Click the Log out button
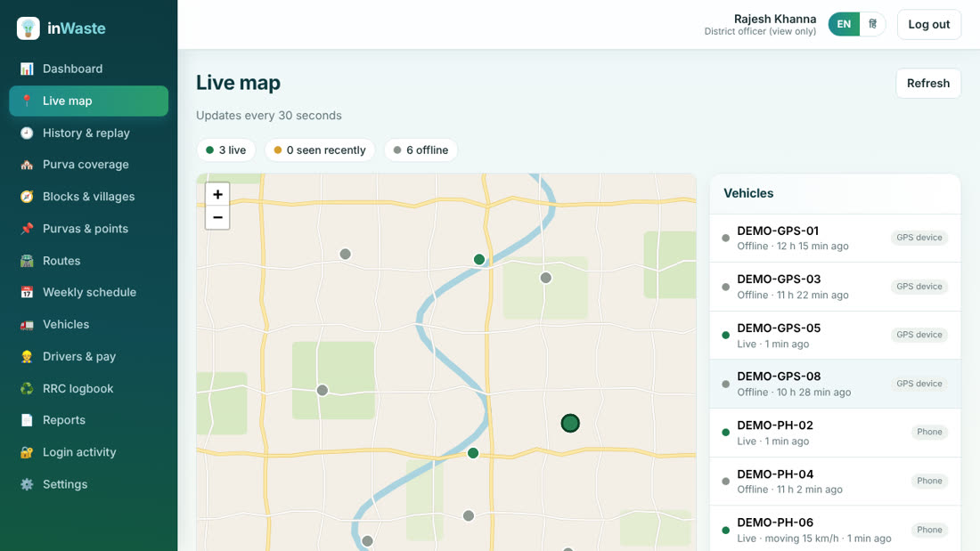Screen dimensions: 980x551 928,24
